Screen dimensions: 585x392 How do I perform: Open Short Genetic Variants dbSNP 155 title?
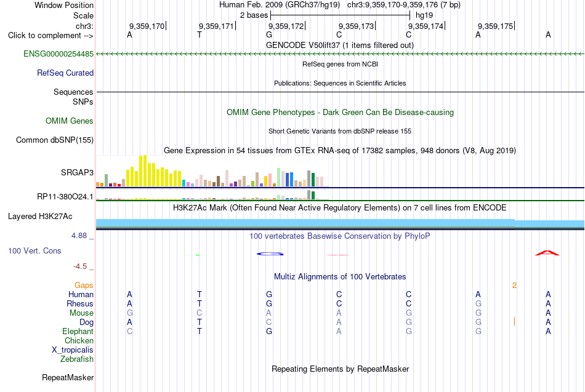340,131
